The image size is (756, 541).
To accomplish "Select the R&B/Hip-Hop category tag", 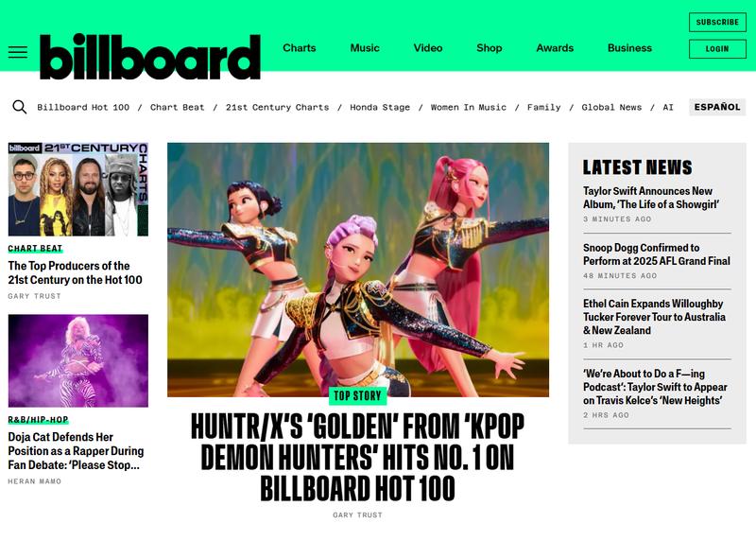I will pyautogui.click(x=38, y=419).
